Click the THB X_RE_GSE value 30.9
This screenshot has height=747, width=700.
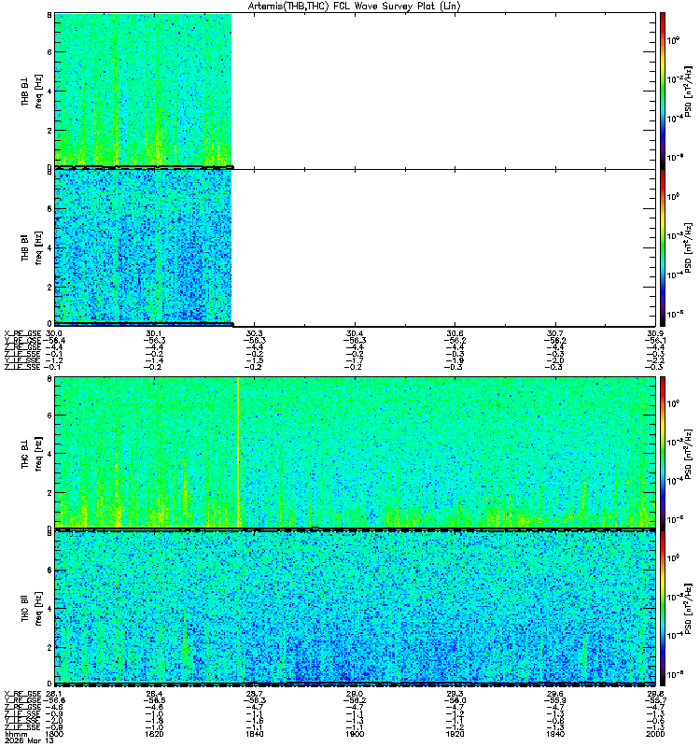coord(655,333)
